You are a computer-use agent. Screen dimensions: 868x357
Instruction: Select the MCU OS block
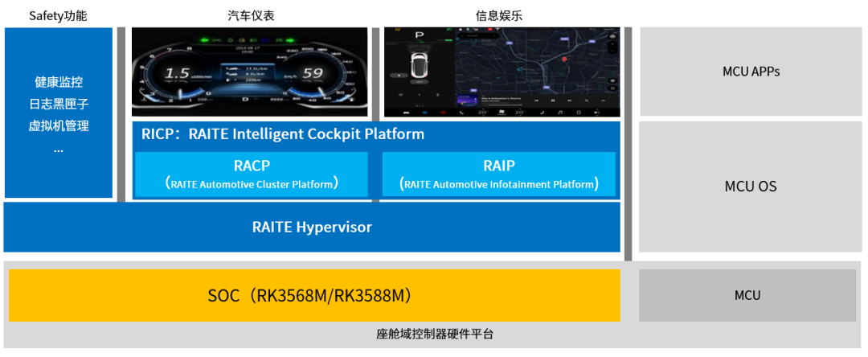coord(750,187)
